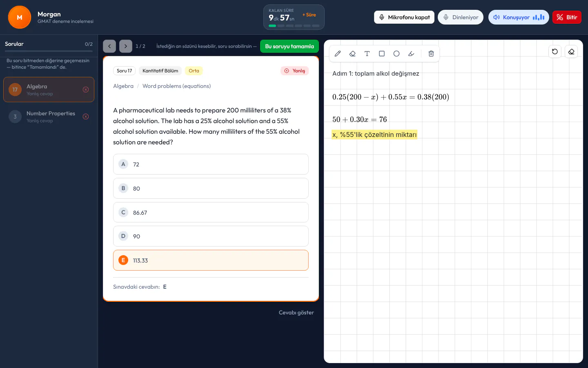Screen dimensions: 588x368
Task: Select the circle shape tool
Action: click(x=396, y=54)
